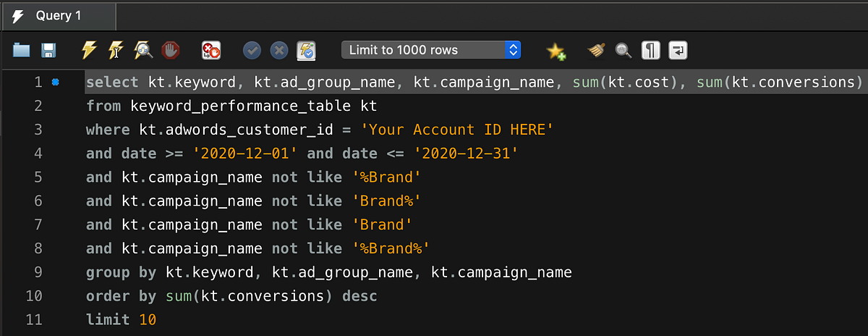The image size is (868, 336).
Task: Commit the transaction with the checkmark icon
Action: point(252,50)
